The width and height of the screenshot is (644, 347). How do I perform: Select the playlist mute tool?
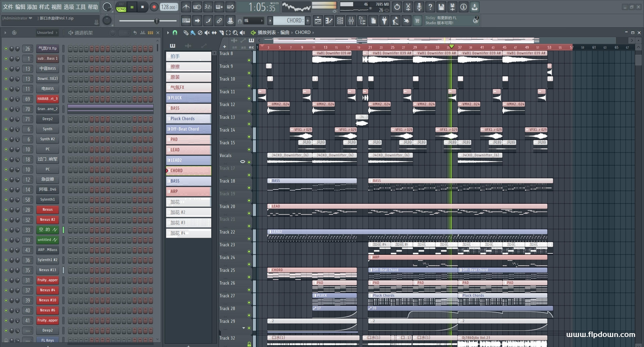coord(207,33)
